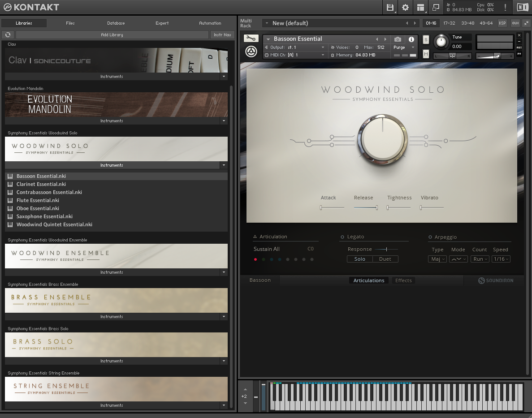The height and width of the screenshot is (418, 532).
Task: Click the circular Symphony Essentials logo icon
Action: (251, 52)
